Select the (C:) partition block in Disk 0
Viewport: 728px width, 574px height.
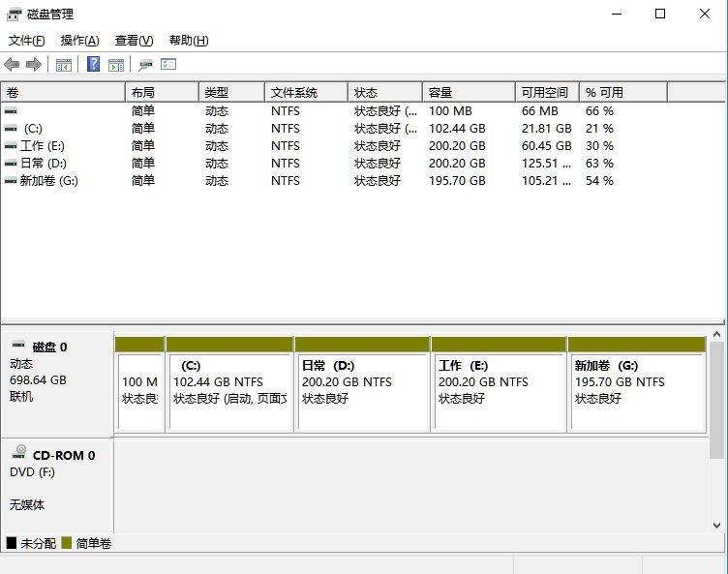229,390
